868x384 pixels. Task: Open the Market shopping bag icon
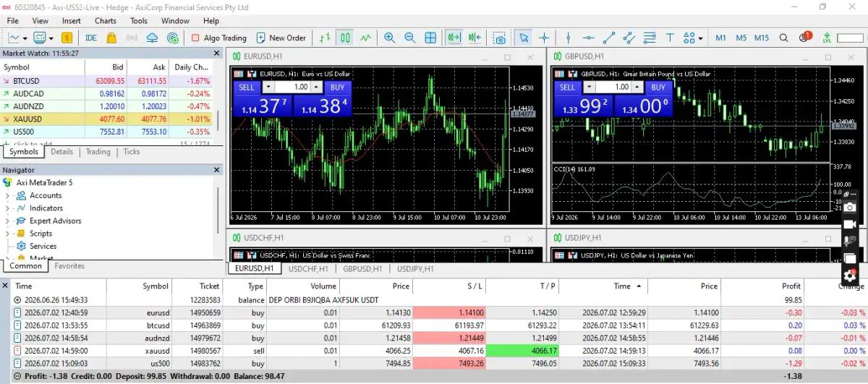point(111,38)
